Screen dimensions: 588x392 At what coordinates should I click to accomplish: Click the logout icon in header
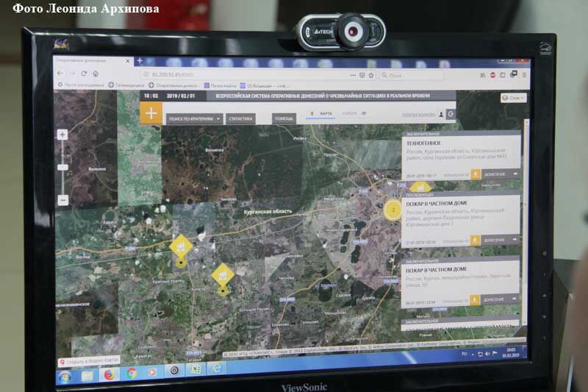(451, 115)
